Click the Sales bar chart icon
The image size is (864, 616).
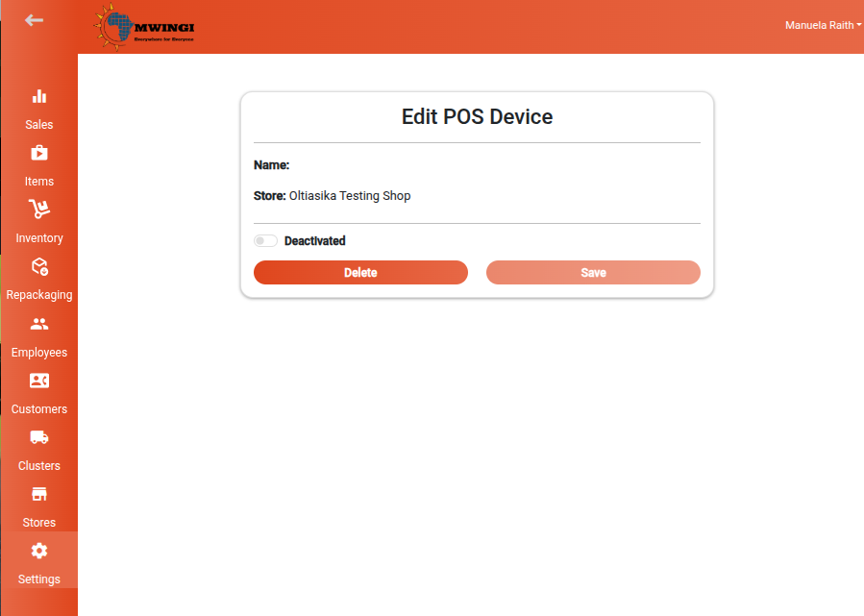click(39, 96)
